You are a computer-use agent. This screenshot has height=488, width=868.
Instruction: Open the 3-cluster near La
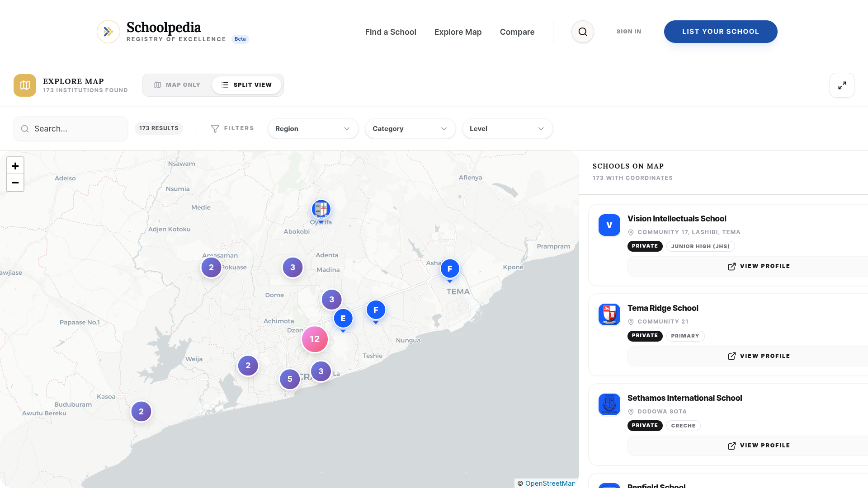pos(321,371)
